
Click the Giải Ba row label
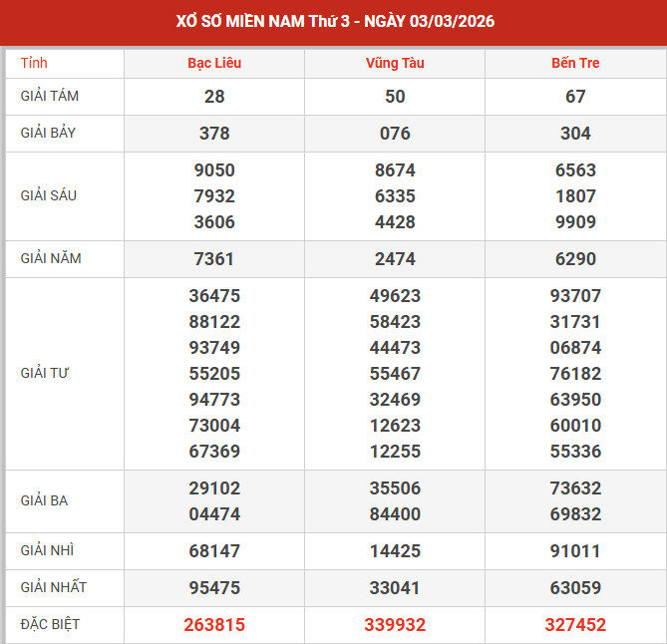[x=45, y=500]
